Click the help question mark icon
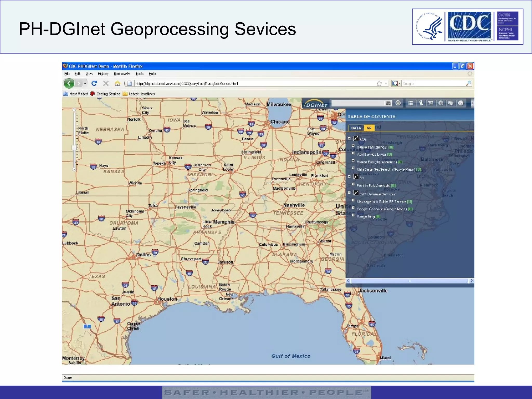532x399 pixels. click(x=461, y=103)
